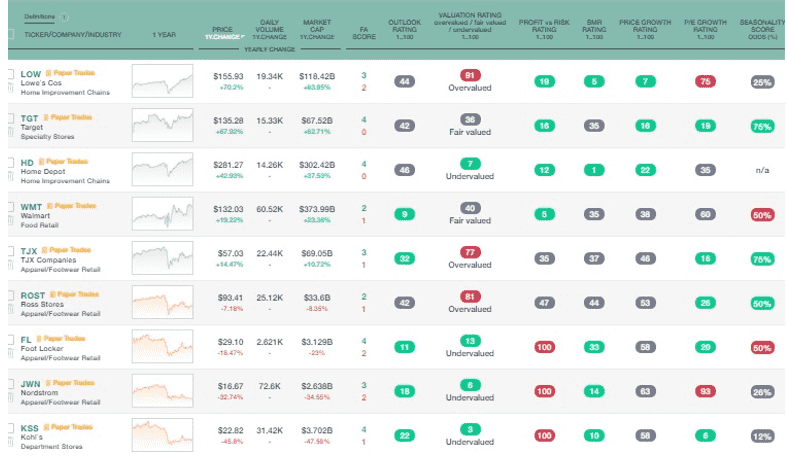Click trash icon on TJX row
Screen dimensions: 787x461
click(x=10, y=262)
